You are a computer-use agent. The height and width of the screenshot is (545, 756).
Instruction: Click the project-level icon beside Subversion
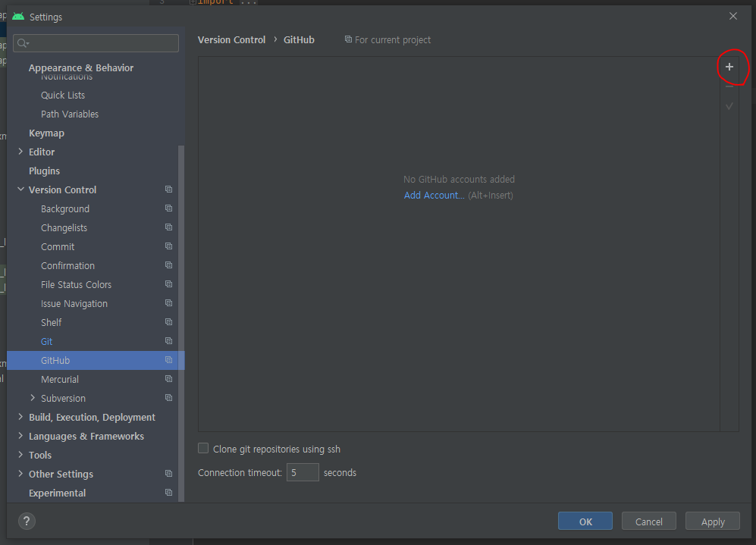(168, 397)
